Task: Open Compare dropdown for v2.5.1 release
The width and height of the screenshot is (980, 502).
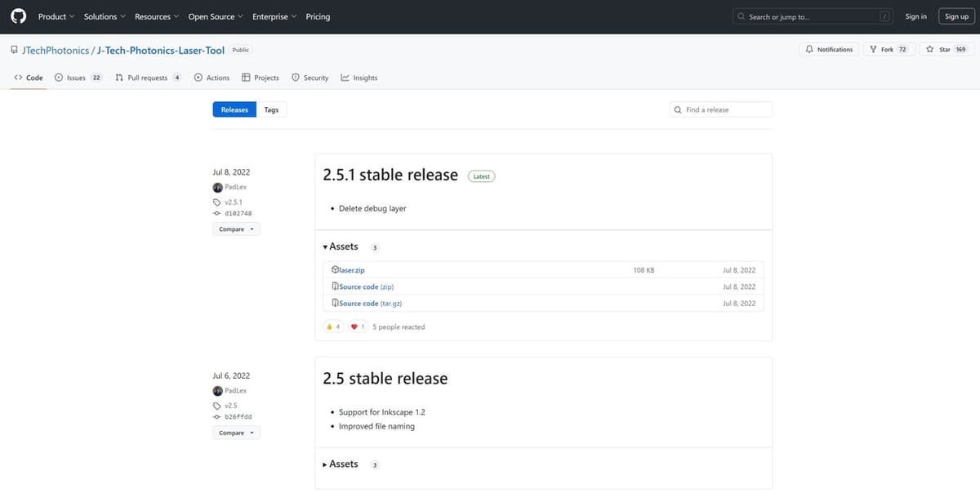Action: point(237,229)
